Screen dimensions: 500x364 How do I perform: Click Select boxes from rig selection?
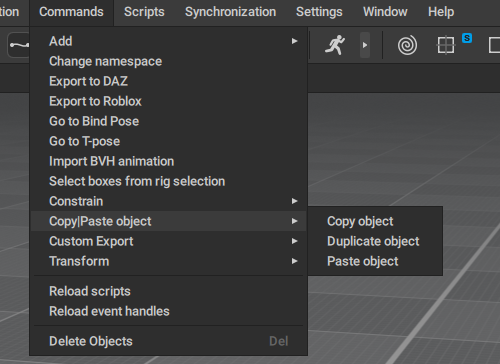[x=168, y=181]
